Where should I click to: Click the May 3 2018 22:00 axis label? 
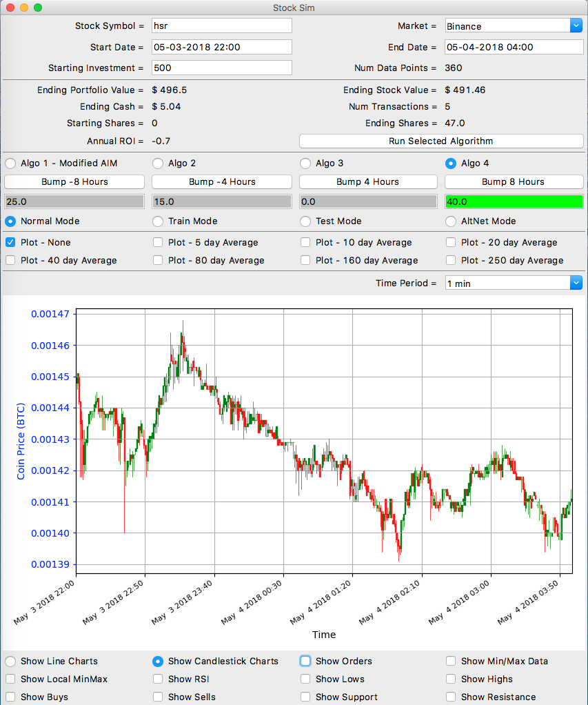tap(44, 602)
